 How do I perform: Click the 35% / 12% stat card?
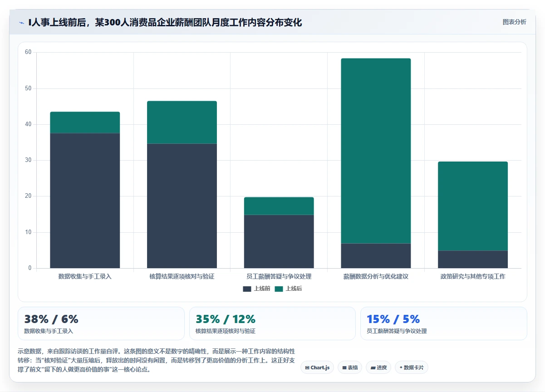click(x=272, y=323)
